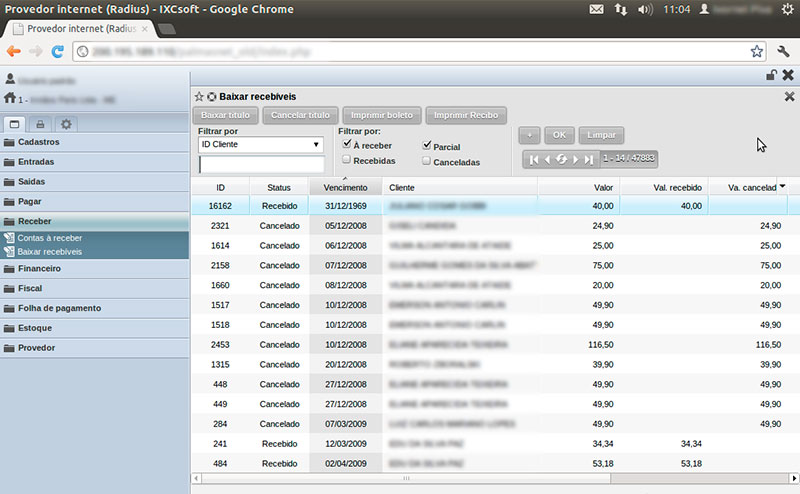Viewport: 800px width, 494px height.
Task: Open the network indicator in the top panel
Action: point(620,9)
